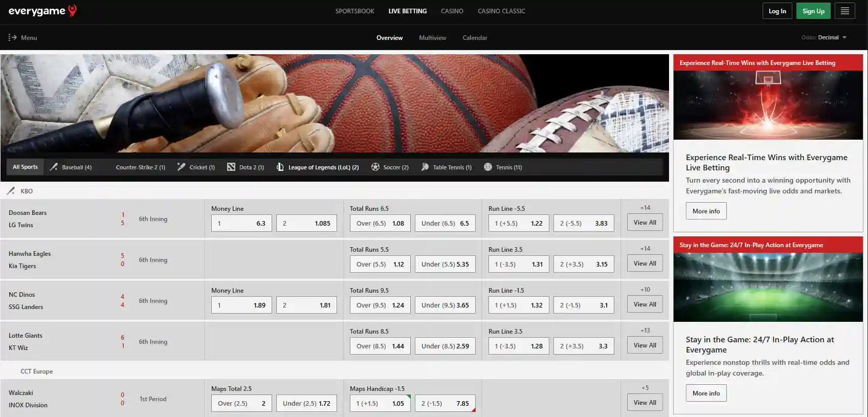Pick 1 (+1.5) at 1.32
The image size is (868, 417).
519,305
